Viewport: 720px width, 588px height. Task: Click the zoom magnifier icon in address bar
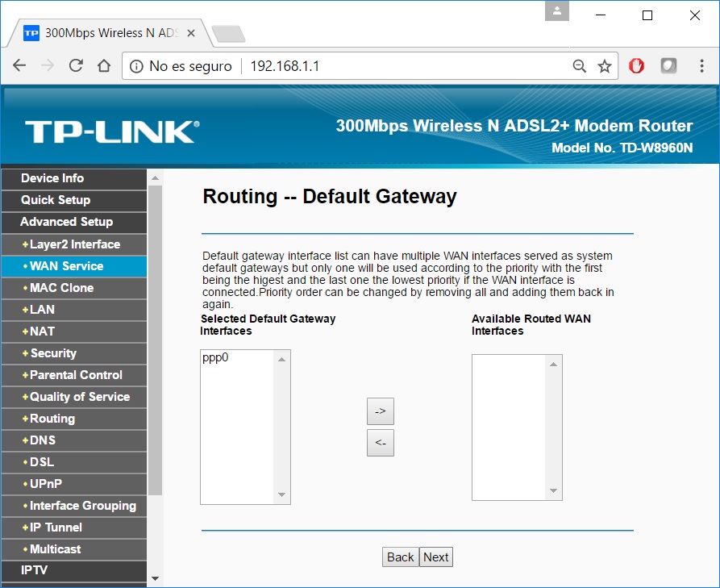(x=579, y=66)
